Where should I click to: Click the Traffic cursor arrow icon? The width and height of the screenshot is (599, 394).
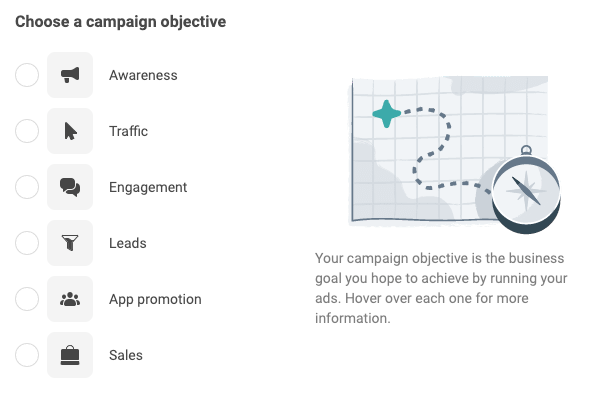click(x=70, y=131)
